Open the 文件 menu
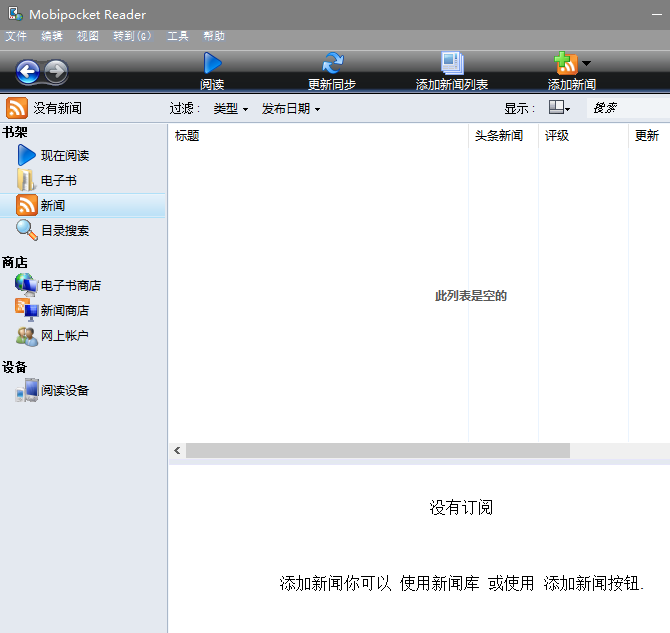 pos(16,36)
